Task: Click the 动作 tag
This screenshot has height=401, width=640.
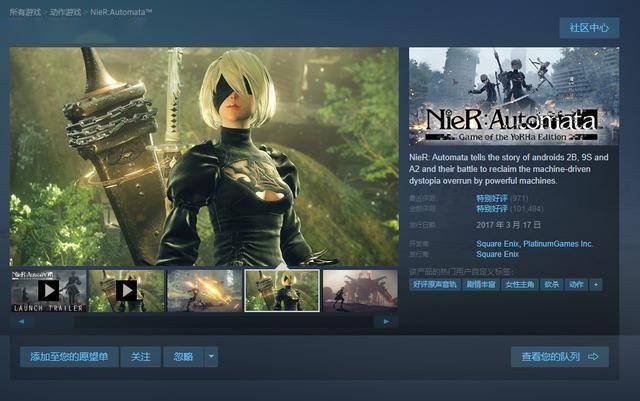Action: 576,285
